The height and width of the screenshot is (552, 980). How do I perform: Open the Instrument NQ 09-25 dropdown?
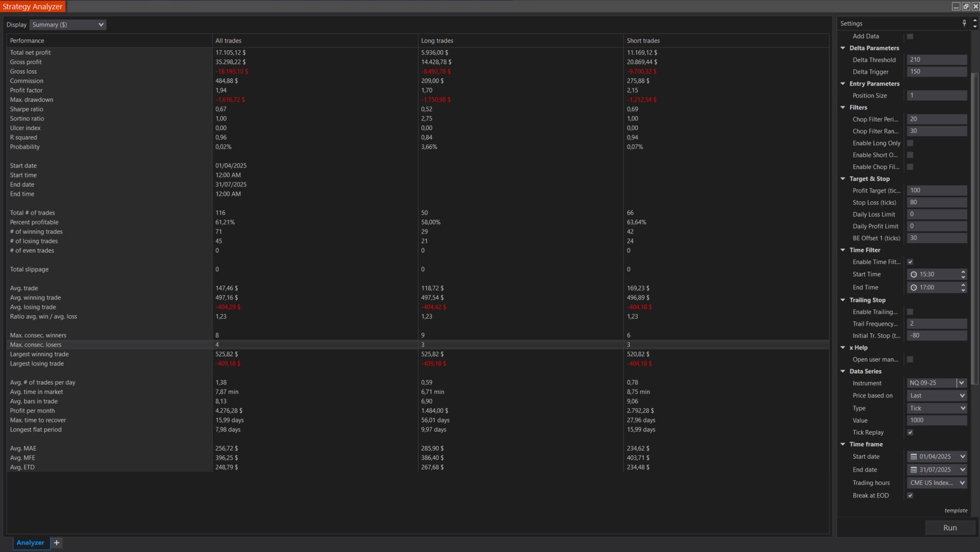(x=961, y=383)
